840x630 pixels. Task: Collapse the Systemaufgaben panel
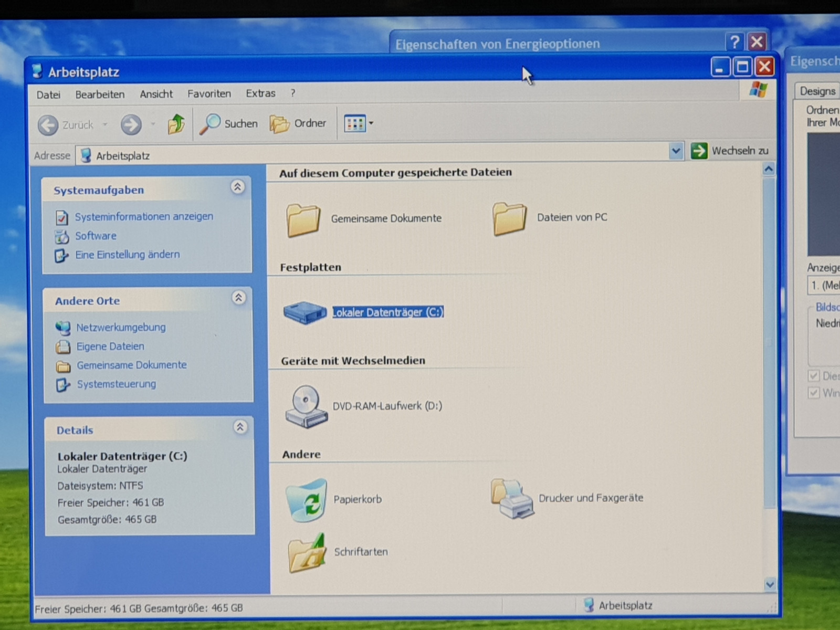tap(237, 187)
